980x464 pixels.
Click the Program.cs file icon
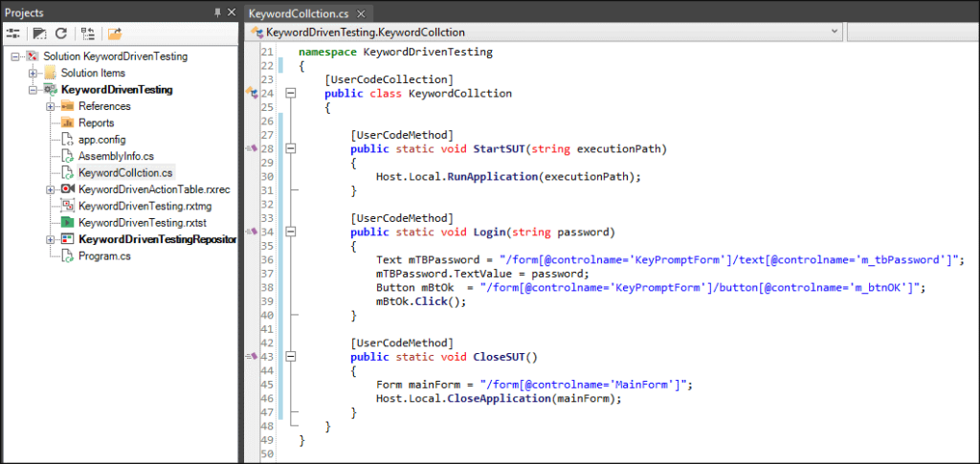pyautogui.click(x=68, y=256)
